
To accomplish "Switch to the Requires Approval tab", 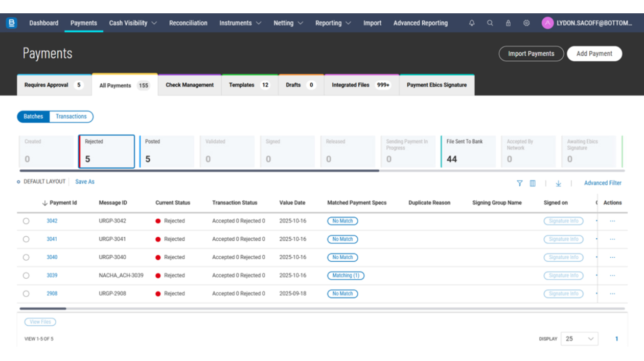I will point(51,85).
